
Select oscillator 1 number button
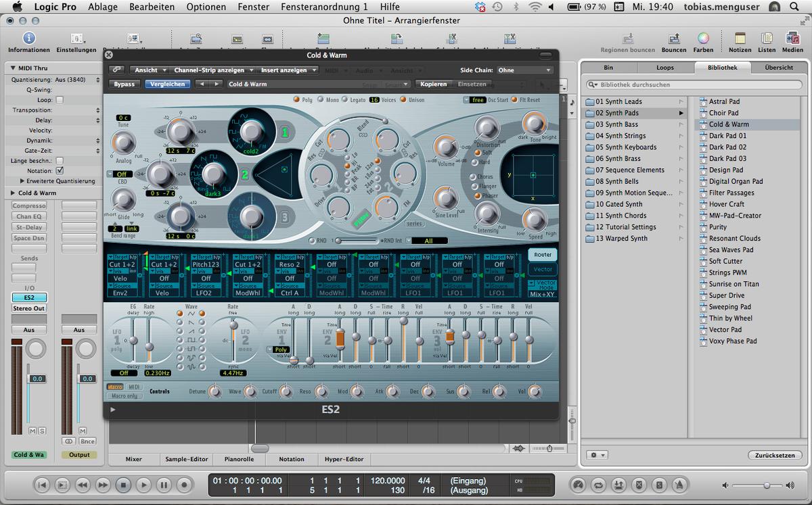click(285, 133)
